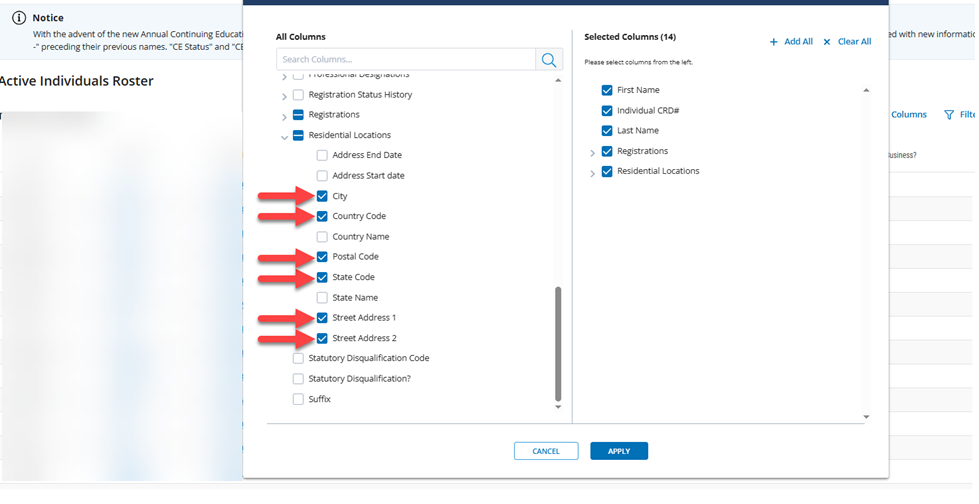This screenshot has height=504, width=979.
Task: Expand Residential Locations in Selected Columns
Action: [x=592, y=172]
